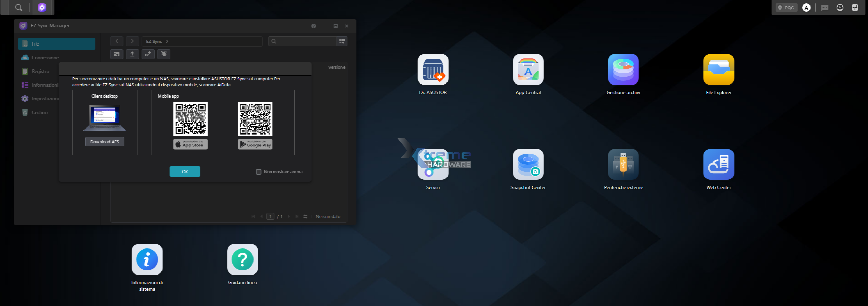The width and height of the screenshot is (868, 306).
Task: Open the File Explorer desktop app
Action: [718, 69]
